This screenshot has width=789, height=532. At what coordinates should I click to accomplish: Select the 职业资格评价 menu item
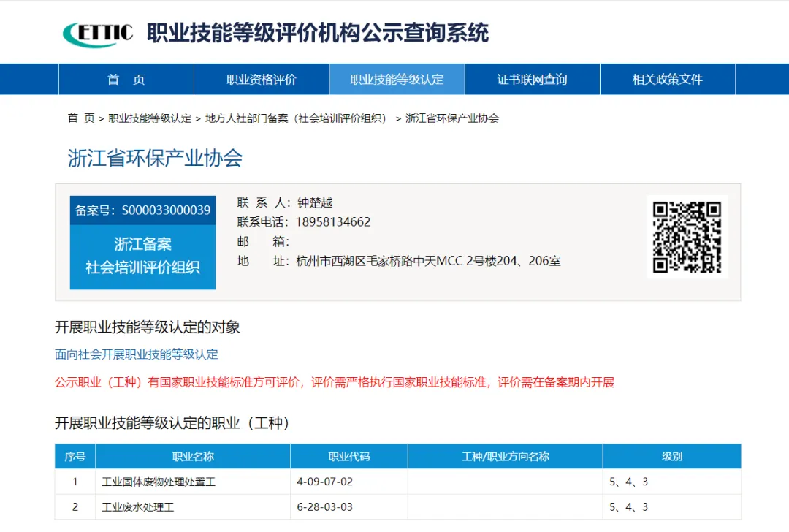[262, 80]
